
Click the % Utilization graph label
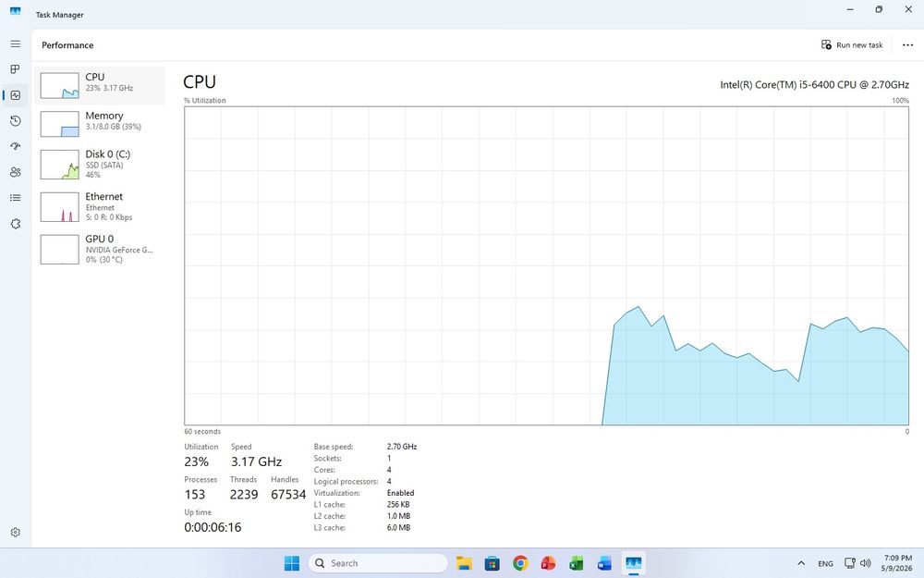pyautogui.click(x=204, y=100)
